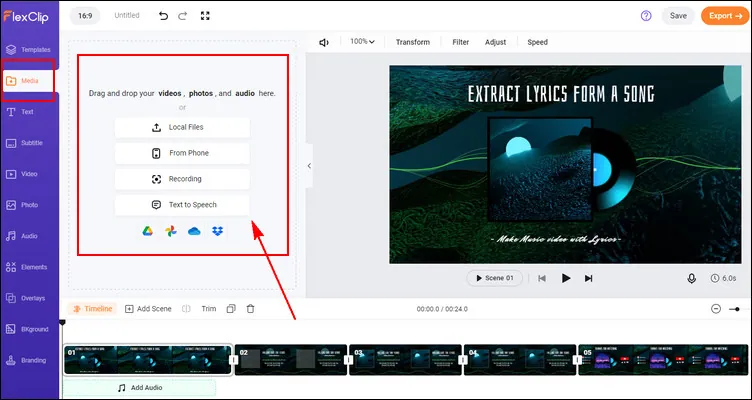Image resolution: width=752 pixels, height=400 pixels.
Task: Open the BKground sidebar section
Action: pyautogui.click(x=29, y=329)
